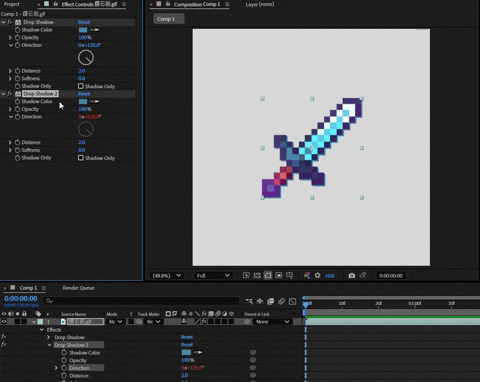
Task: Switch to the Layer (none) tab
Action: tap(260, 4)
